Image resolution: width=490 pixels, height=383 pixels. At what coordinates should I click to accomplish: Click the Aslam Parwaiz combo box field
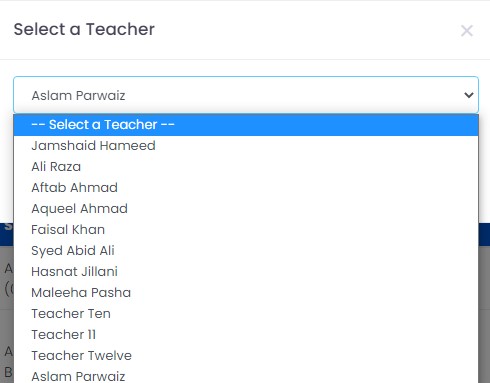point(246,95)
